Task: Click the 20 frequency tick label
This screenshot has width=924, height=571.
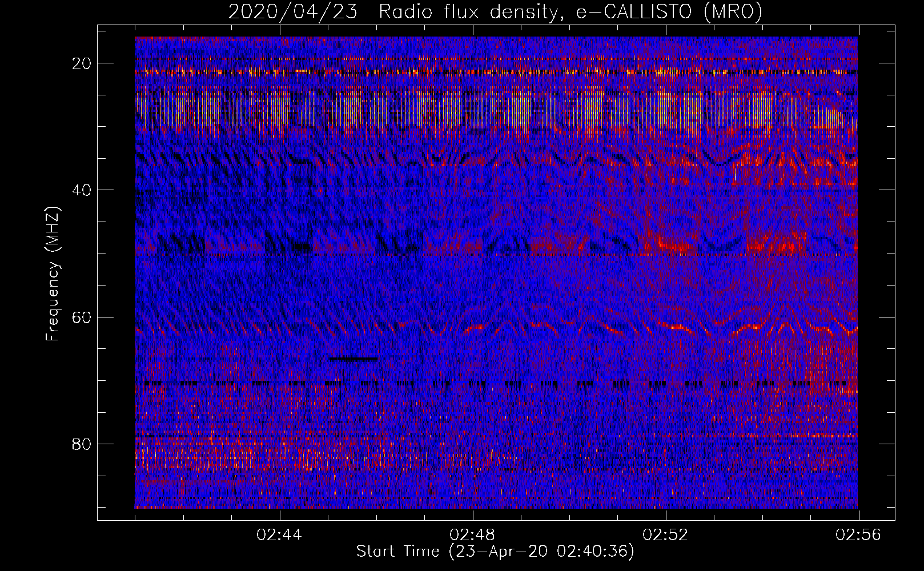Action: click(x=82, y=63)
